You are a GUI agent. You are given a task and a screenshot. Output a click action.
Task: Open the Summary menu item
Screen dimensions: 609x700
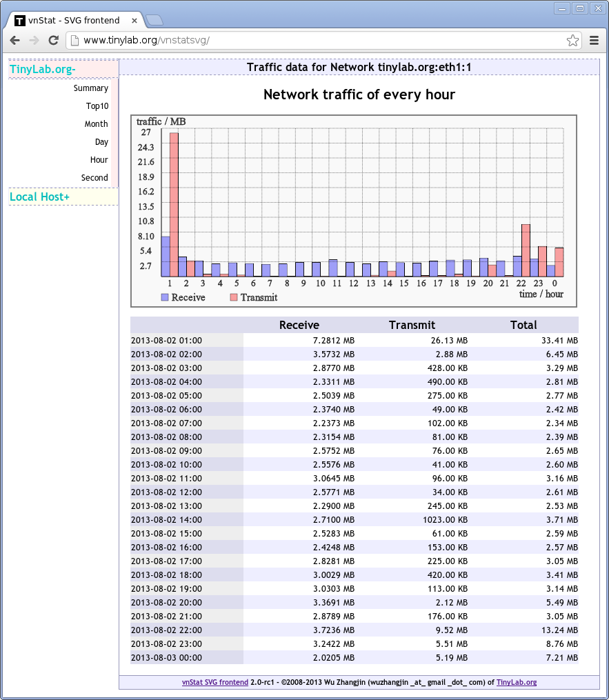click(91, 88)
